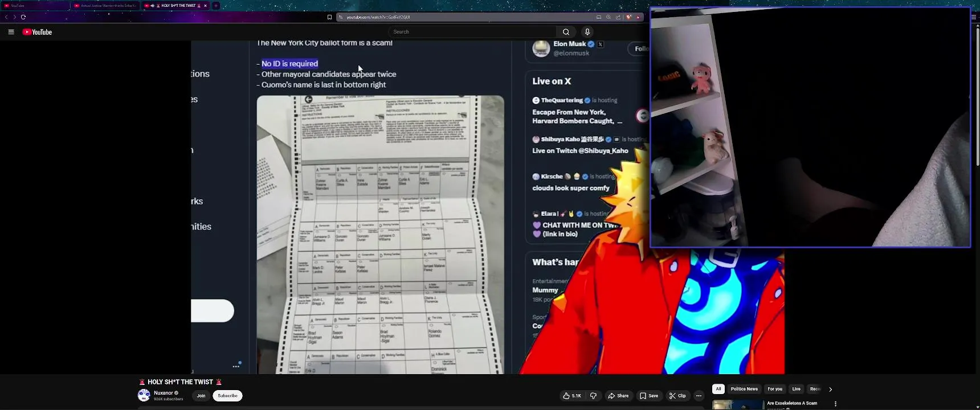Image resolution: width=980 pixels, height=410 pixels.
Task: Open a new browser tab
Action: [216, 6]
